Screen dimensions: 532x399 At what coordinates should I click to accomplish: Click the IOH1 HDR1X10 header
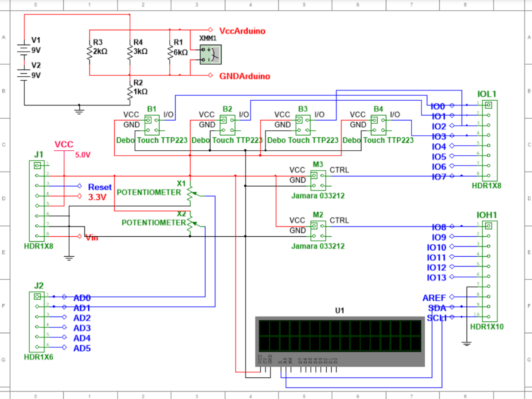489,271
